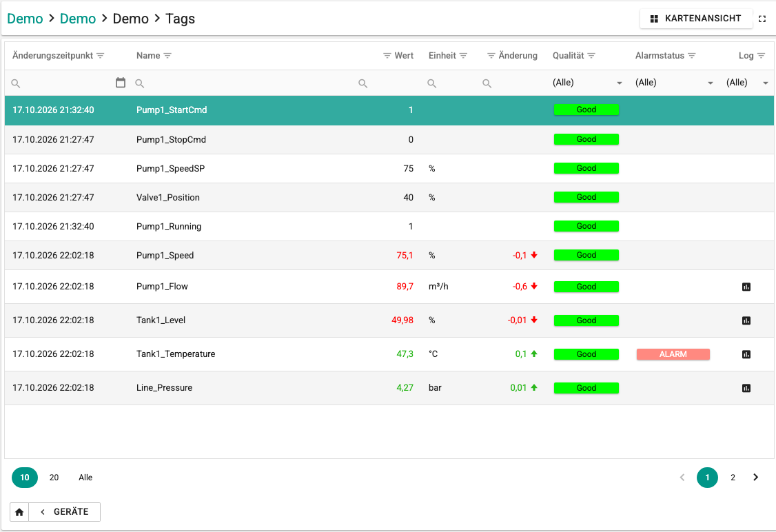
Task: Select the Valve1_Position row name
Action: [x=168, y=198]
